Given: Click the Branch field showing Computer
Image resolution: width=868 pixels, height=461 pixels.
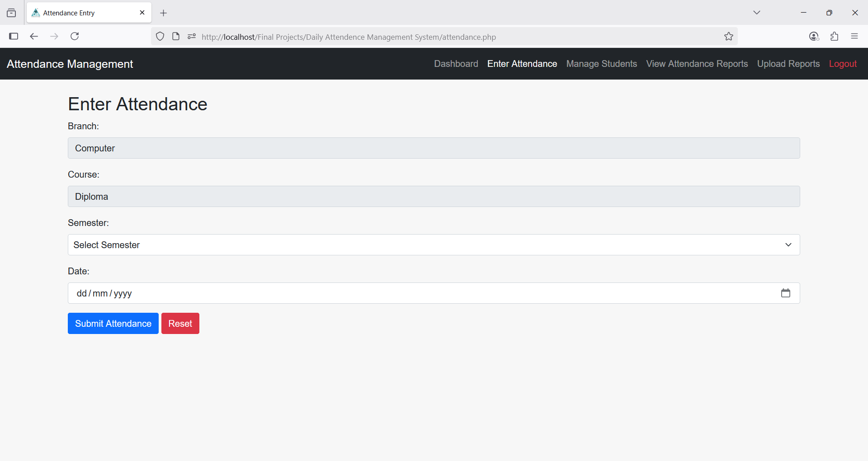Looking at the screenshot, I should (434, 148).
